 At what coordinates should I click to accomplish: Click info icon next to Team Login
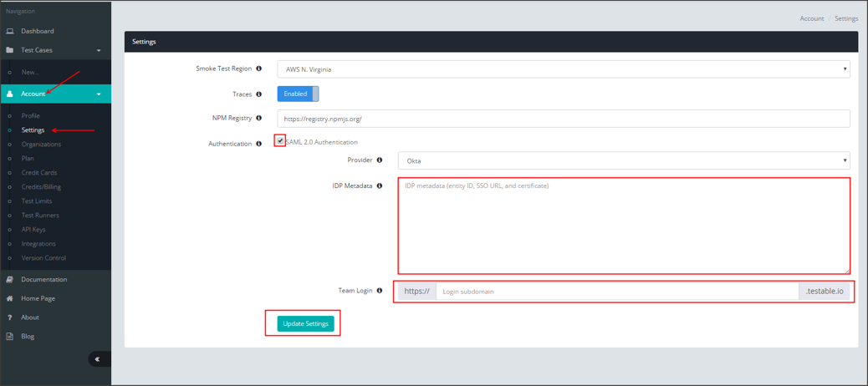pyautogui.click(x=379, y=291)
